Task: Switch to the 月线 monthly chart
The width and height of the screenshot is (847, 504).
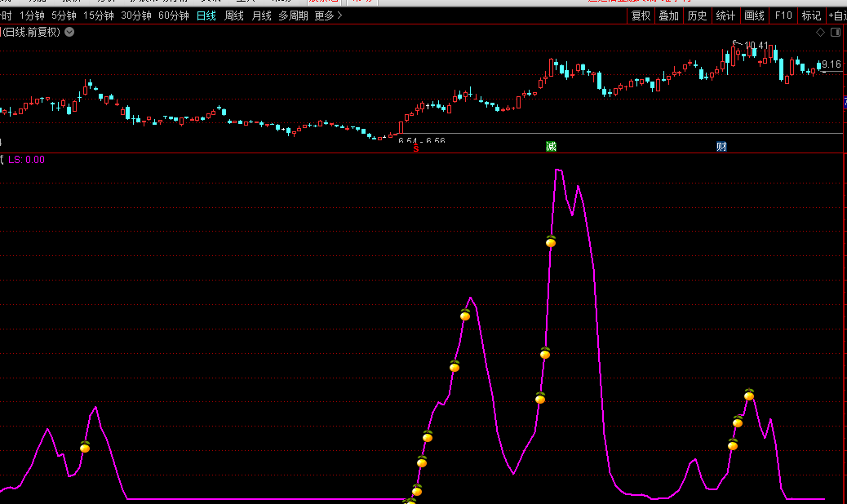Action: coord(261,15)
